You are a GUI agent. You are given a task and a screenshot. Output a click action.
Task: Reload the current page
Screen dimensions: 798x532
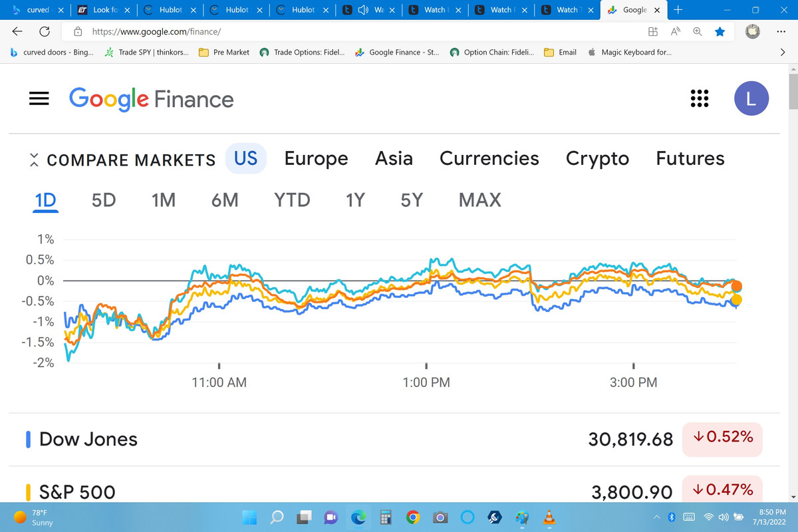coord(45,31)
